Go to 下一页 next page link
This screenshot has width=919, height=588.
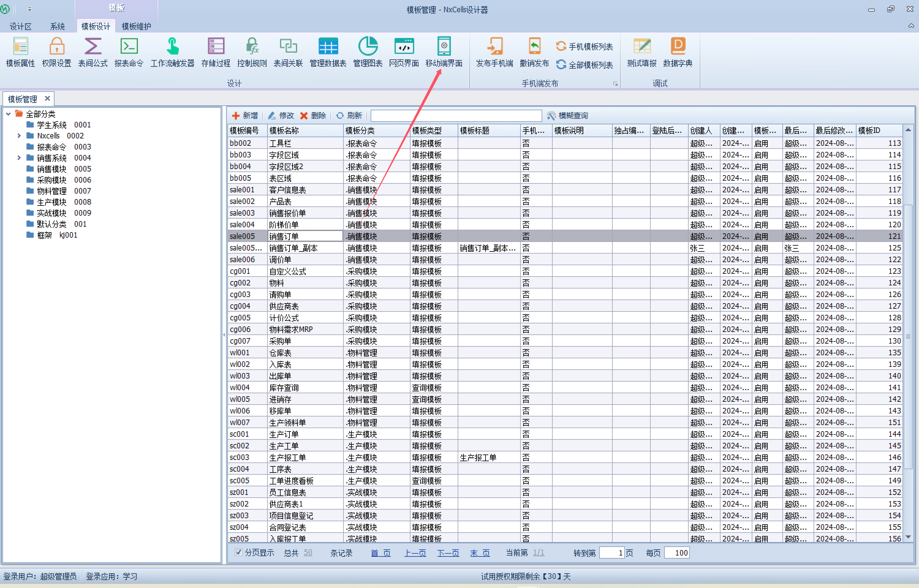448,553
